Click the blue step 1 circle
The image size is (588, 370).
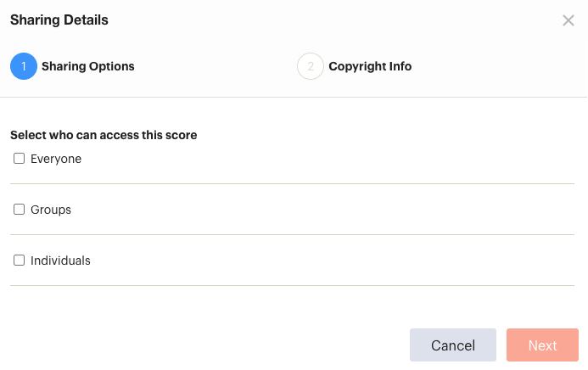coord(24,66)
